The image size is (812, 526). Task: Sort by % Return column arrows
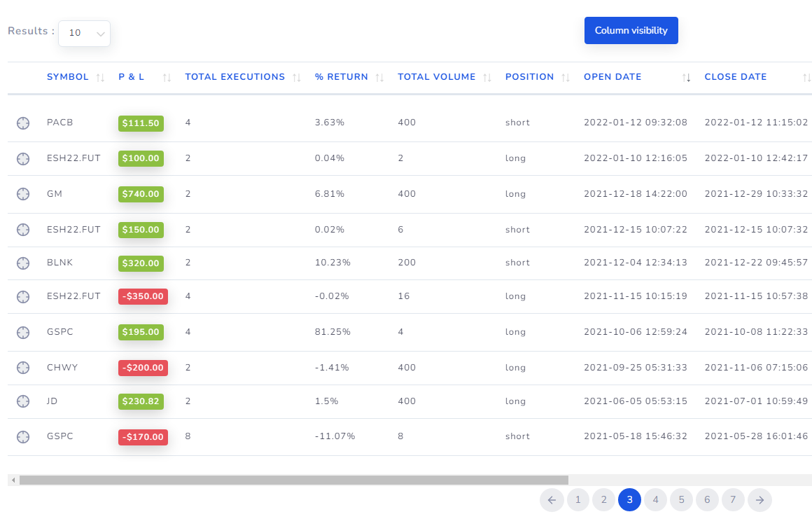point(379,78)
